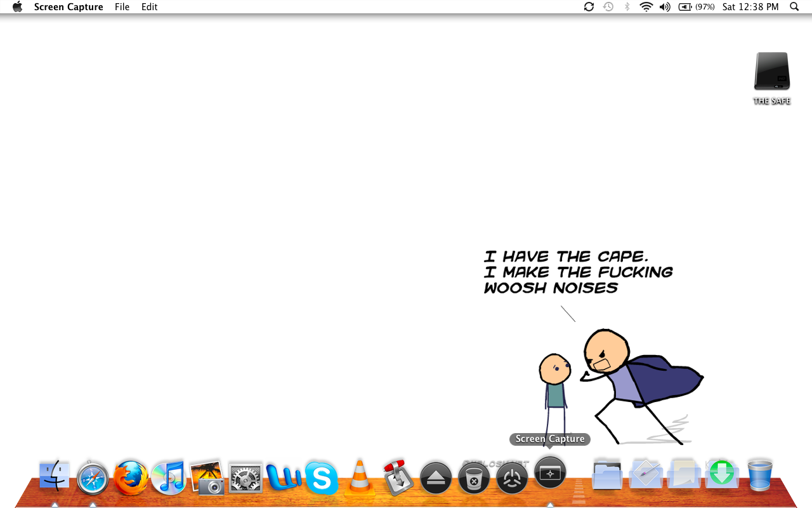Open the Documents folder stack
This screenshot has height=508, width=812.
[684, 474]
